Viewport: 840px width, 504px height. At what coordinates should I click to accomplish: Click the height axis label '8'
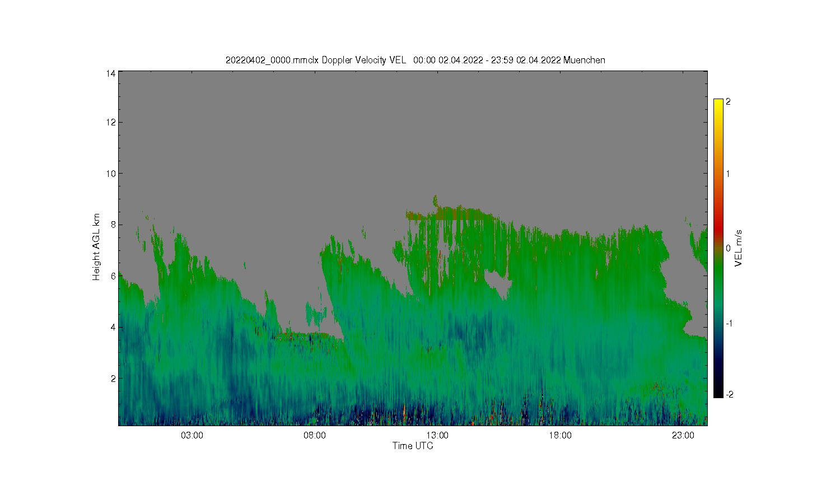(x=113, y=225)
